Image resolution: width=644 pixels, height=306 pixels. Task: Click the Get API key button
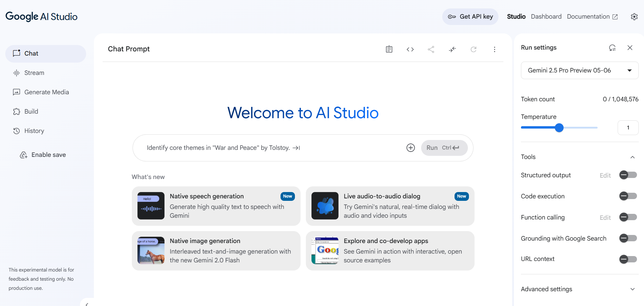470,17
